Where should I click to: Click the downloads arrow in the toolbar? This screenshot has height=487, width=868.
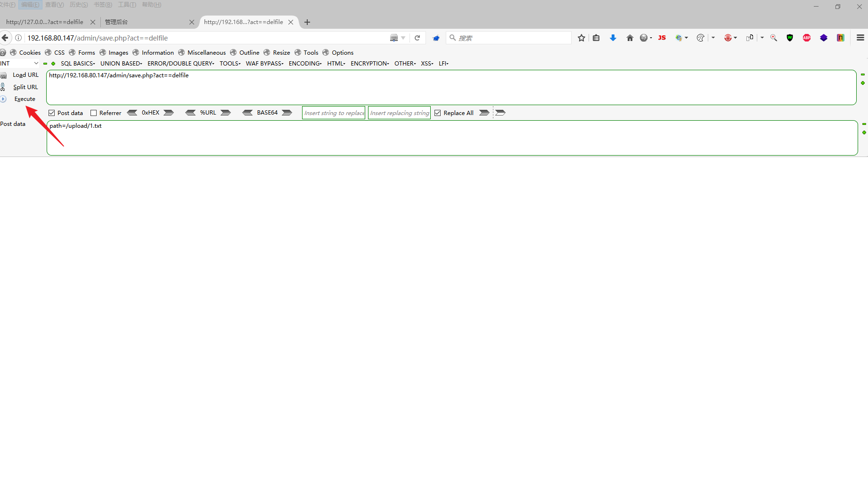[x=613, y=38]
